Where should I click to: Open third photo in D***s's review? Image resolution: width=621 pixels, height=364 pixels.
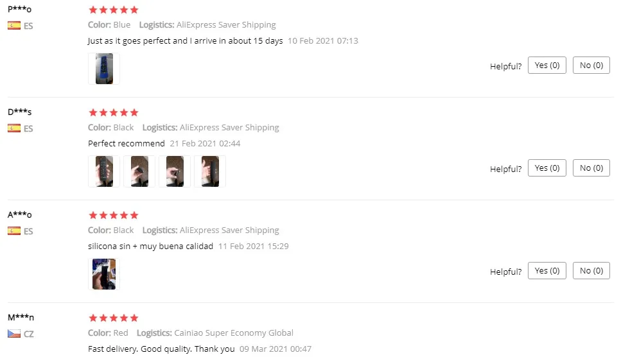click(x=175, y=171)
